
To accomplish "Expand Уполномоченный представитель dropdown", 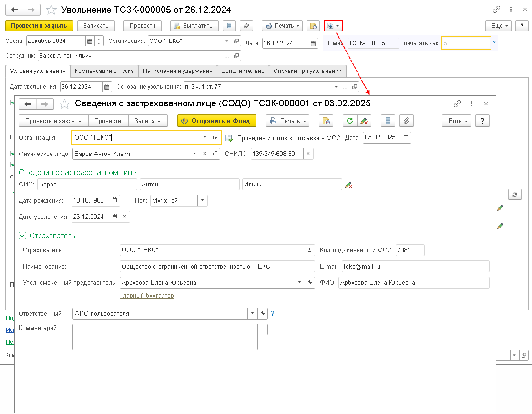I will coord(299,283).
